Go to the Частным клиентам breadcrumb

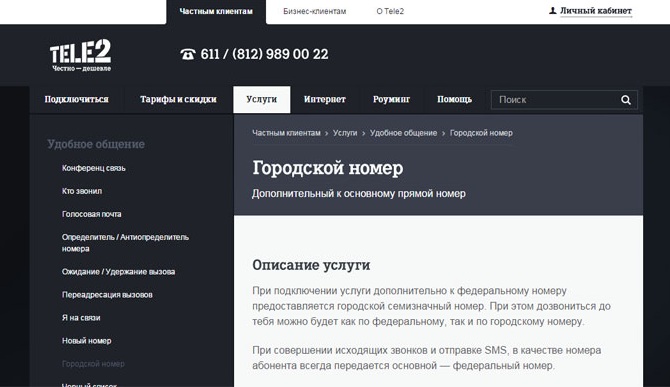click(x=286, y=133)
